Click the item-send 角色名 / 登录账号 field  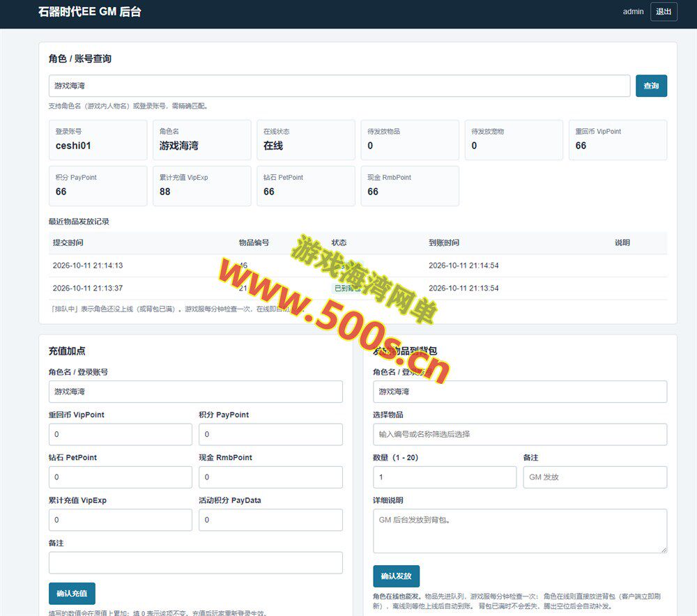tap(520, 392)
